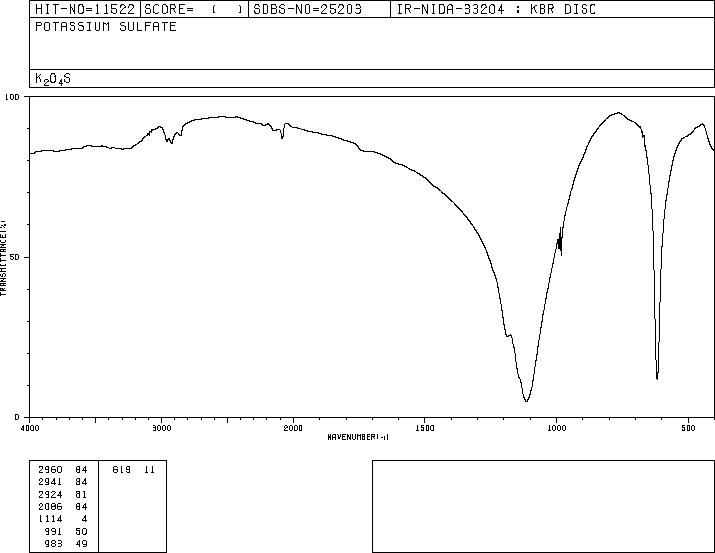This screenshot has width=715, height=553.
Task: Select the SDBS-NO=25203 header text
Action: point(307,9)
